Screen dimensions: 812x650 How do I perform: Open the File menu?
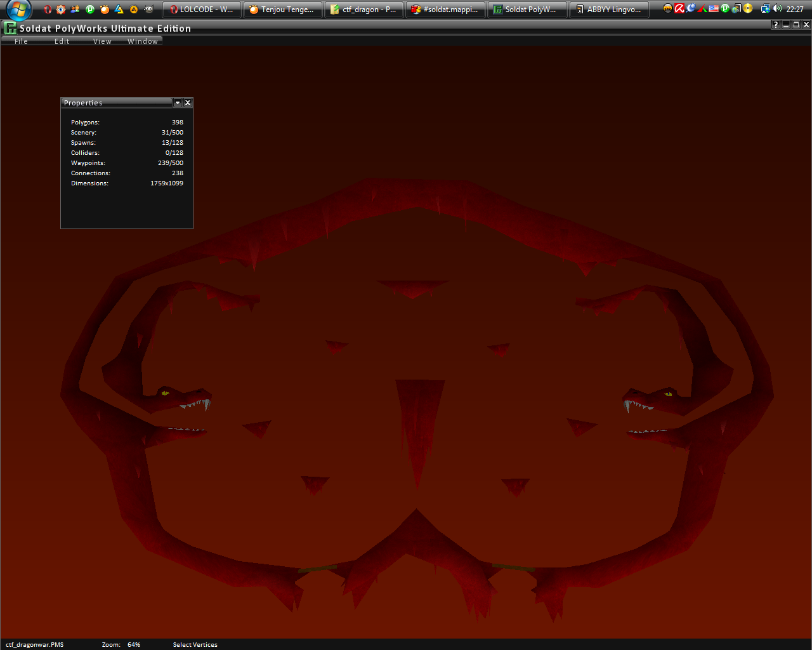[x=21, y=41]
